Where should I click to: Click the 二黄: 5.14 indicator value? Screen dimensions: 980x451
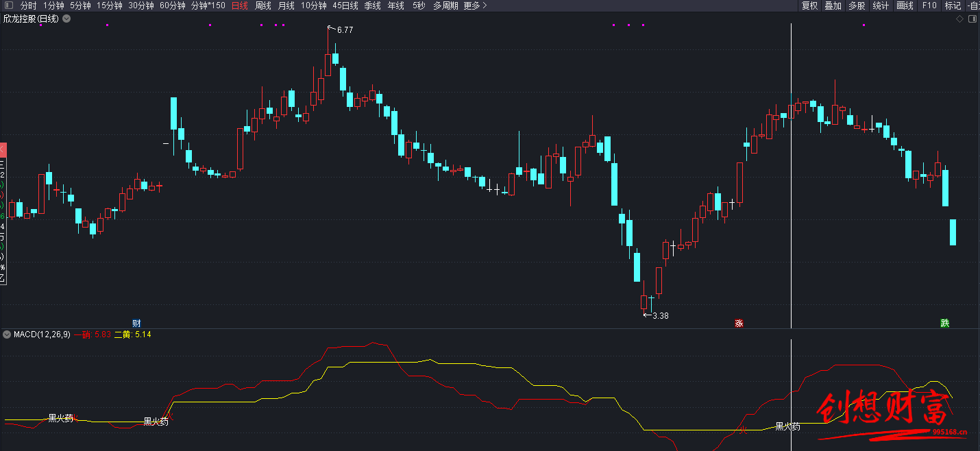[x=132, y=334]
